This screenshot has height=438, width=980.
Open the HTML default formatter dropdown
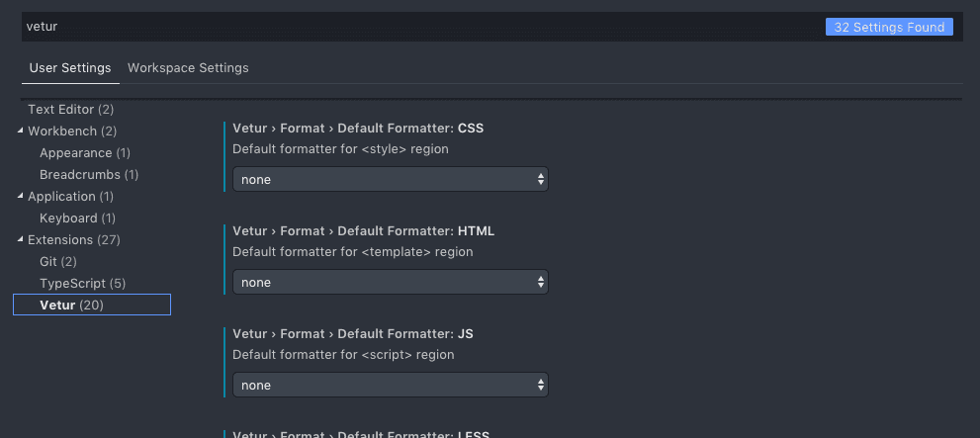pos(390,283)
